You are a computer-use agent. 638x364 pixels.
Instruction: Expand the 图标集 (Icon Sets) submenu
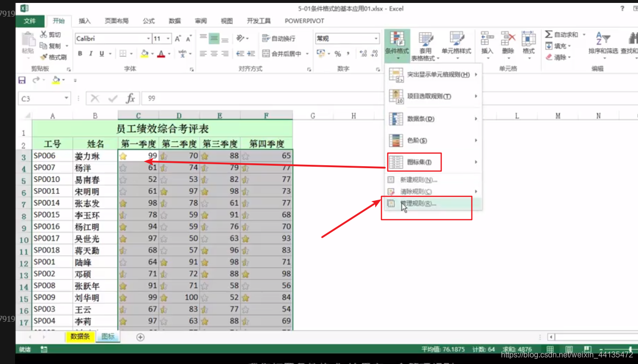[419, 162]
